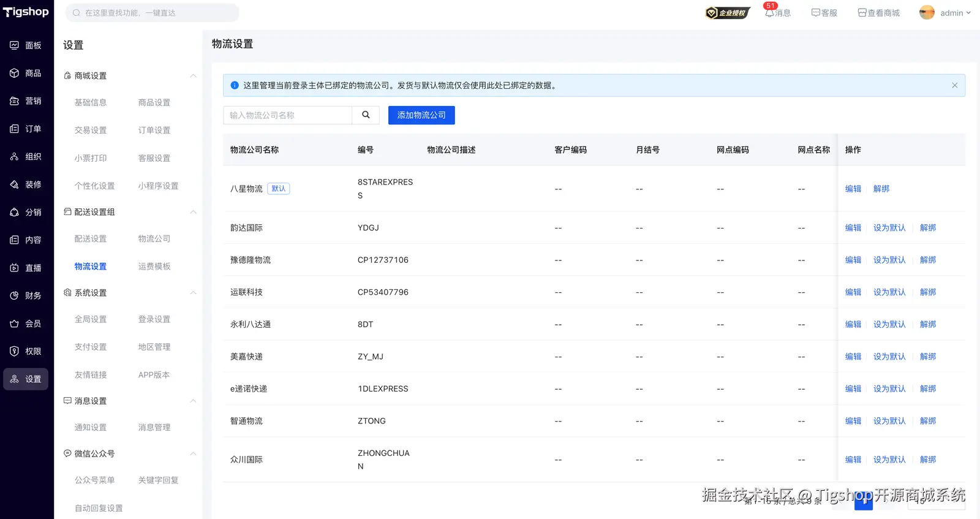
Task: Edit the 美嘉快递 row
Action: [853, 357]
